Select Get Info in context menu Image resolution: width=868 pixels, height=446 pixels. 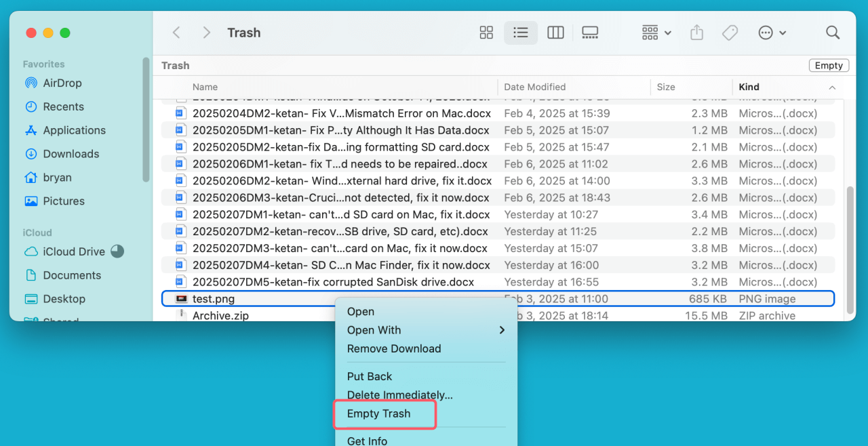coord(367,441)
